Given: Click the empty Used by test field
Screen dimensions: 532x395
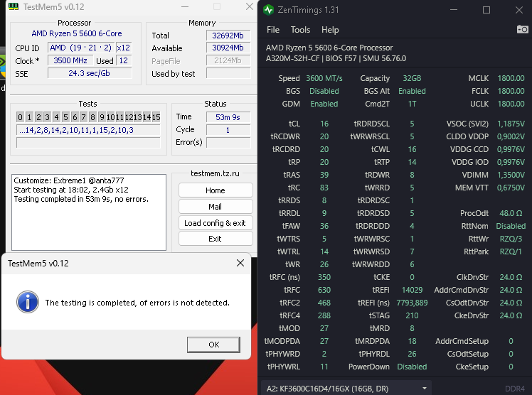Looking at the screenshot, I should click(228, 73).
